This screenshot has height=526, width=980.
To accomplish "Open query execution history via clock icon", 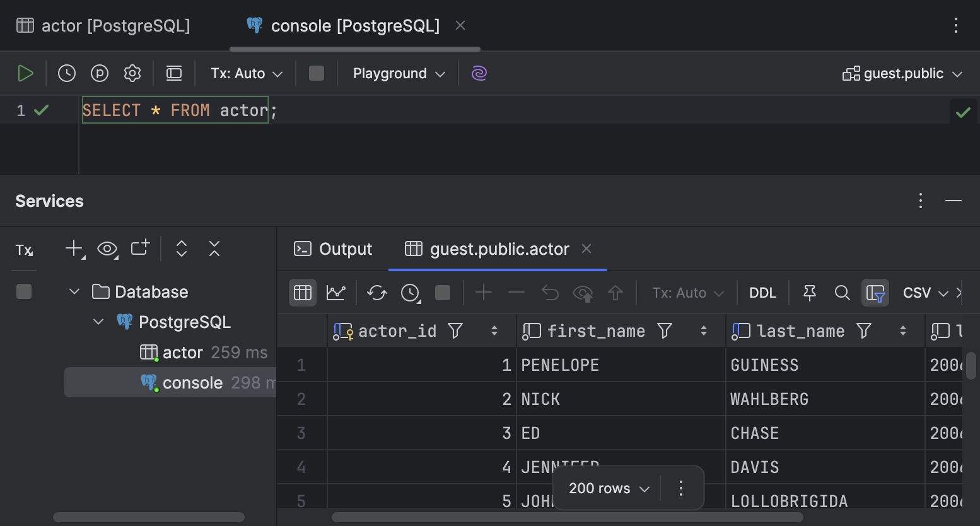I will pyautogui.click(x=67, y=73).
